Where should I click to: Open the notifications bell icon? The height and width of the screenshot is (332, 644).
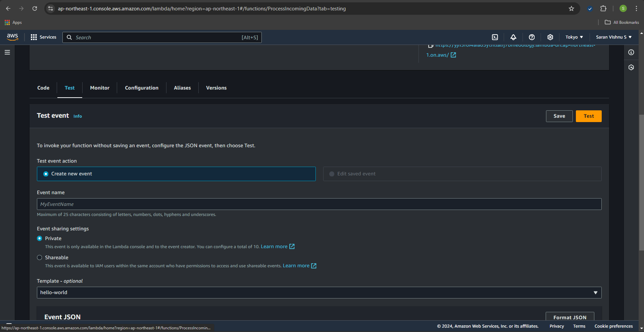pos(513,37)
